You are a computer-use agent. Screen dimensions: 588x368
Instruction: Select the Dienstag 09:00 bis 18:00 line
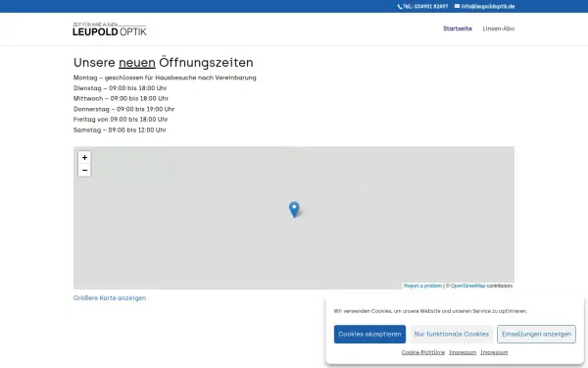(x=120, y=88)
